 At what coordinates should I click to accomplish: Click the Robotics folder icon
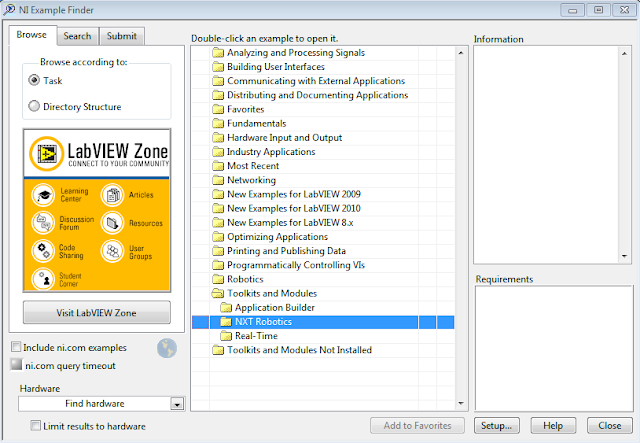(218, 279)
